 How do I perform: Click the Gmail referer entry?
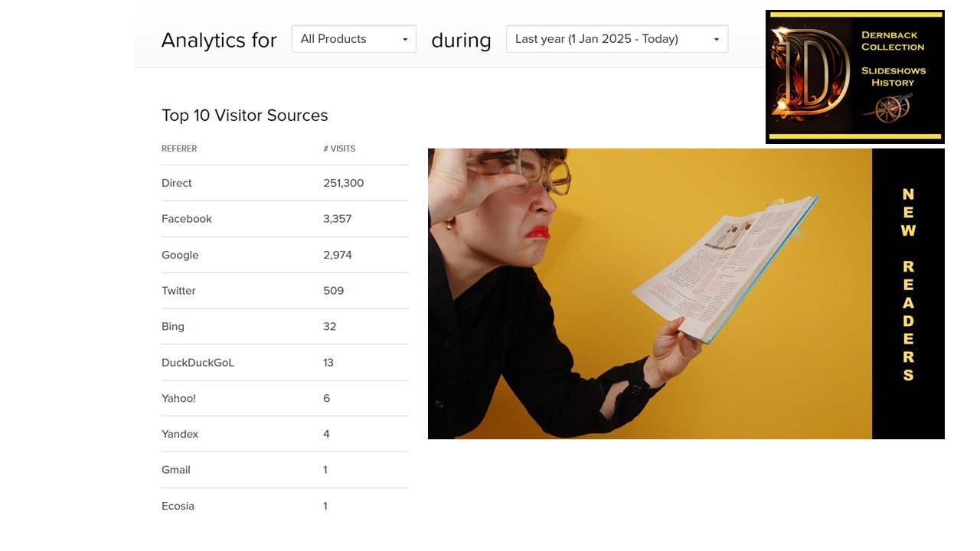click(176, 470)
